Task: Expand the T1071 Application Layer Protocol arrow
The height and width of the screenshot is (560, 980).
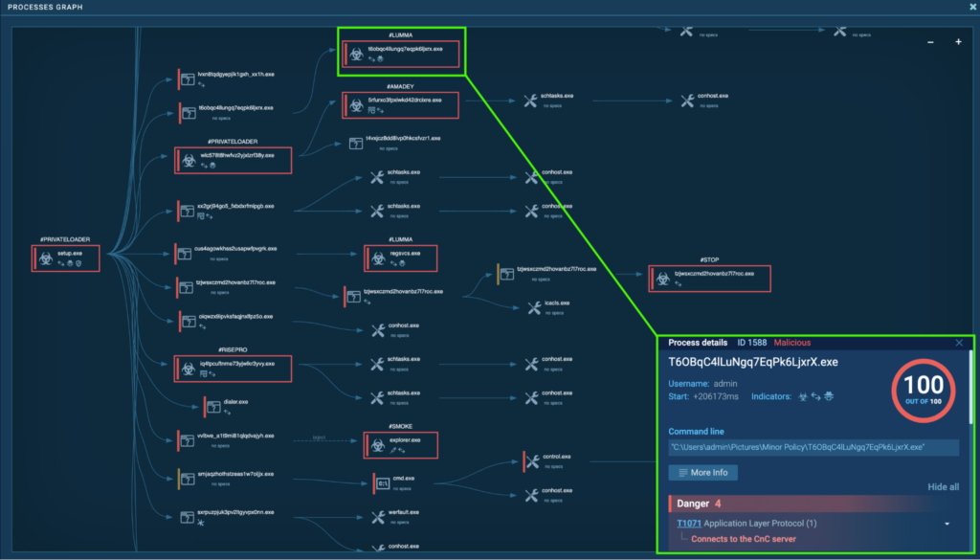Action: click(x=947, y=524)
